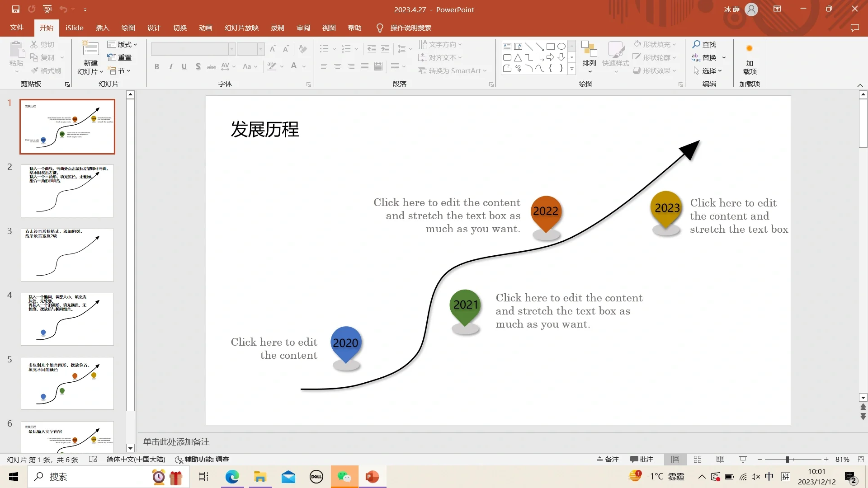868x488 pixels.
Task: Toggle the Comments (批注) pane
Action: point(642,460)
